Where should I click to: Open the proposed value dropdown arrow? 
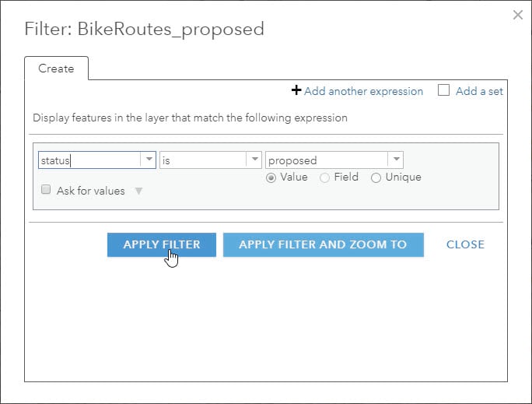(x=396, y=160)
